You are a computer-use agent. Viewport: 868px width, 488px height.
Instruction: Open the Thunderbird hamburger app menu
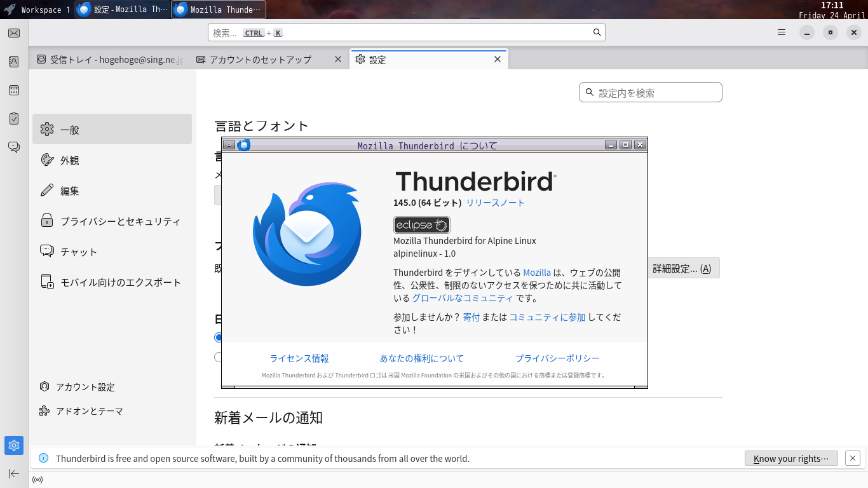pos(782,32)
